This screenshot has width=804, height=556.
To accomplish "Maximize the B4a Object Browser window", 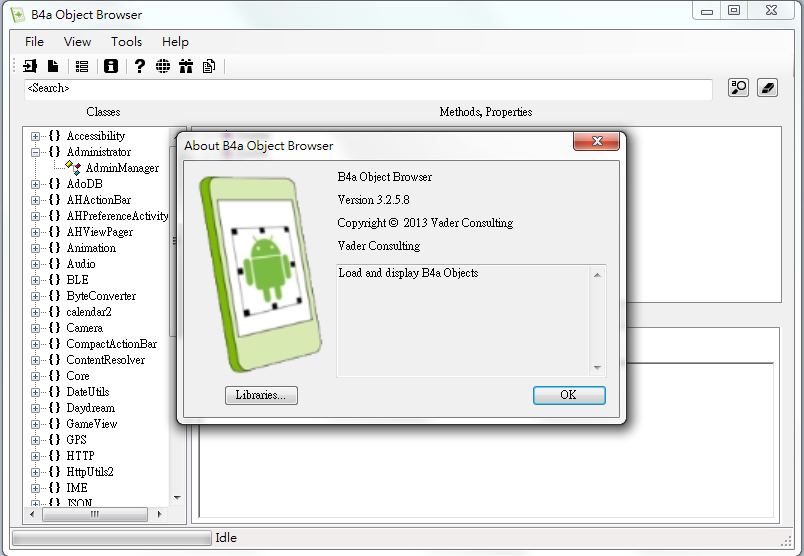I will [734, 10].
